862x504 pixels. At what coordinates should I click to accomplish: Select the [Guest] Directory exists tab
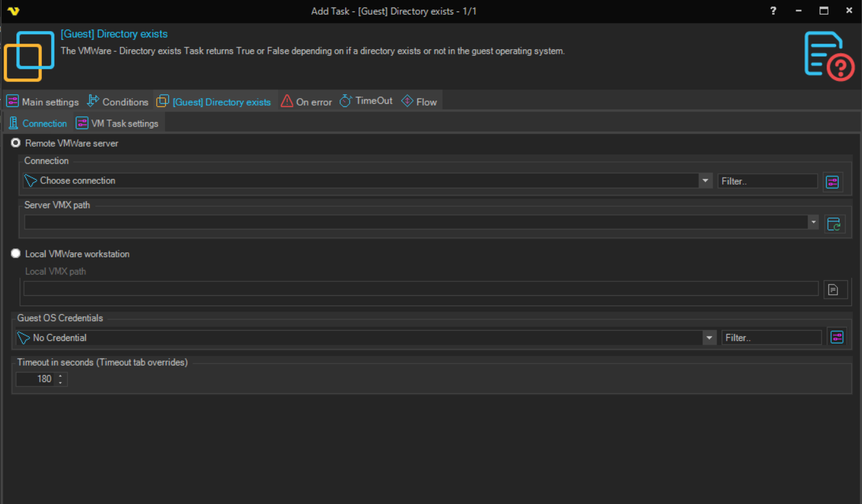214,101
